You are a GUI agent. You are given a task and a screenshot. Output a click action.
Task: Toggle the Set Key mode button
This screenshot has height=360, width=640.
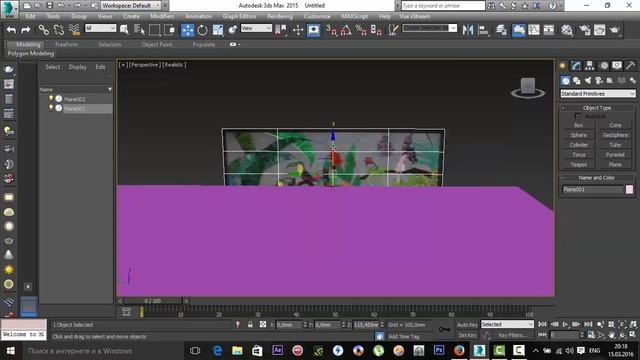coord(467,335)
